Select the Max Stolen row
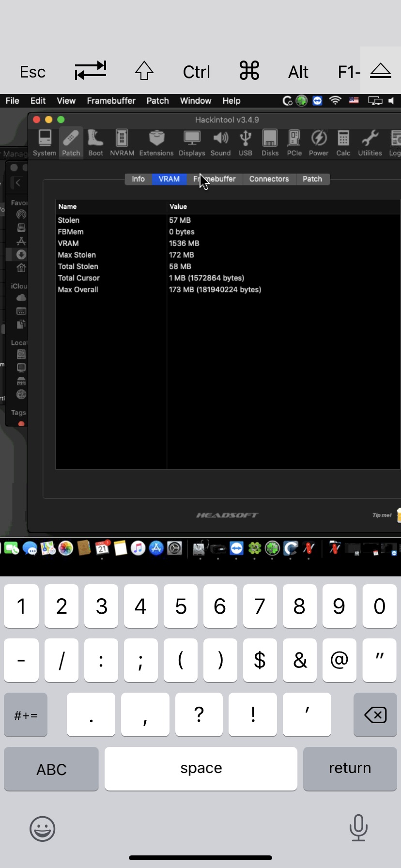401x868 pixels. pos(228,255)
